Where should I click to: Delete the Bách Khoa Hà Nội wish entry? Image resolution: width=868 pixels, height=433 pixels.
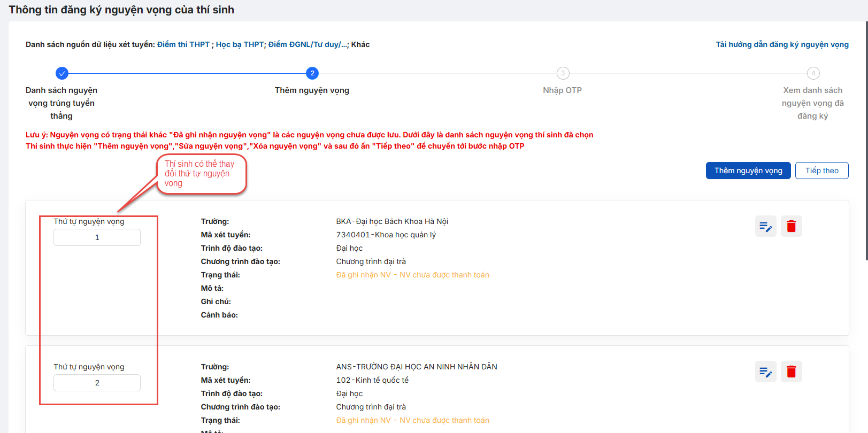(x=791, y=226)
